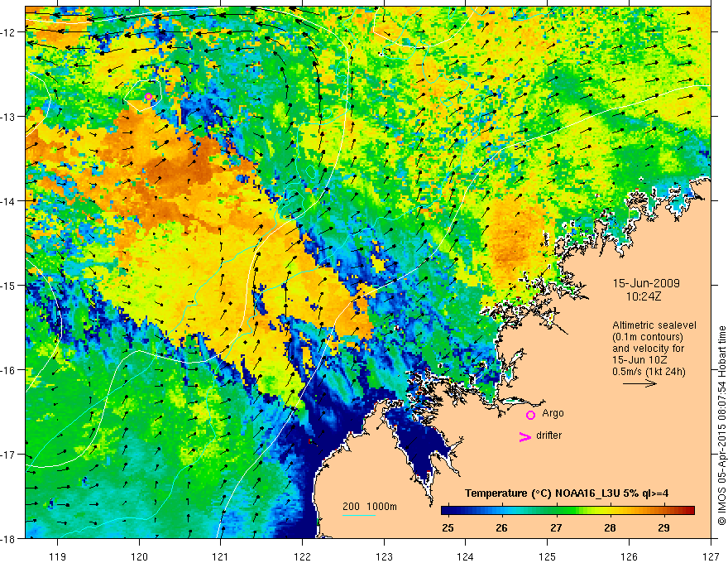Click the '(0.1m contours)' text
Screen dimensions: 728x563
point(648,337)
